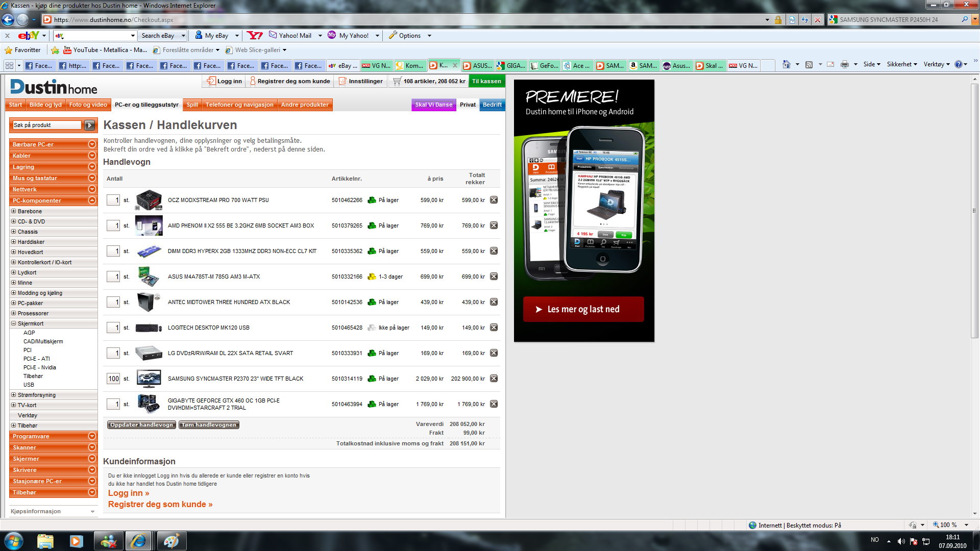Open Windows Media Player taskbar icon
980x551 pixels.
click(77, 541)
